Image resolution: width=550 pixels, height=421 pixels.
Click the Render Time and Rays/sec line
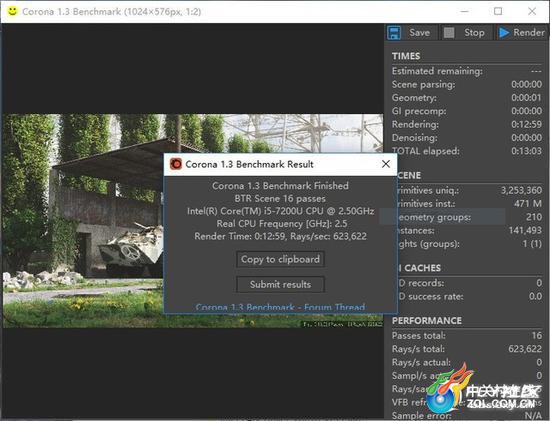point(280,236)
